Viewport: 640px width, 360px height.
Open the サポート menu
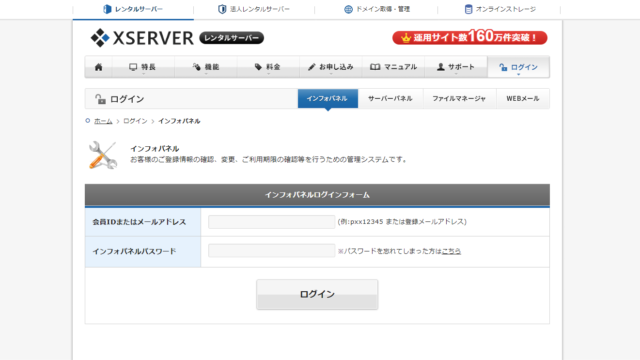456,67
